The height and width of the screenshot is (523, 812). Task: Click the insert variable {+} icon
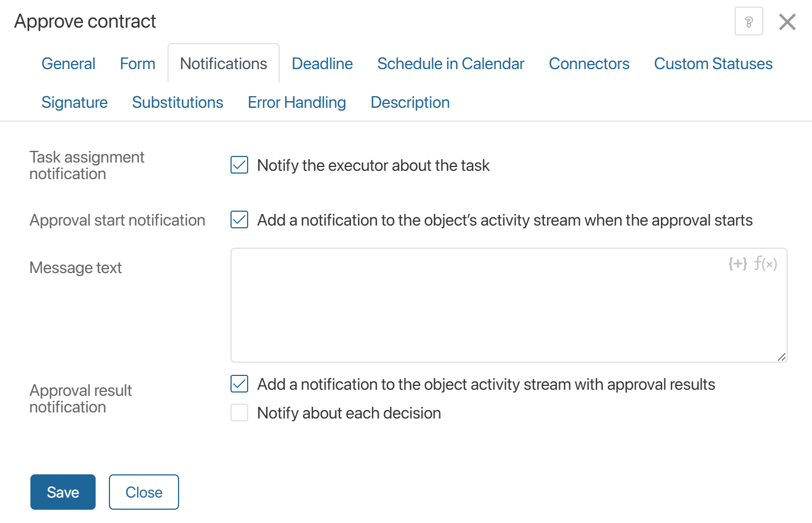click(x=737, y=264)
